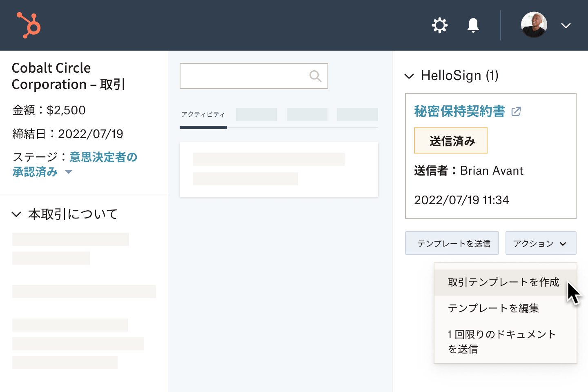Screen dimensions: 588x392
Task: Toggle the アクション dropdown button
Action: (x=540, y=243)
